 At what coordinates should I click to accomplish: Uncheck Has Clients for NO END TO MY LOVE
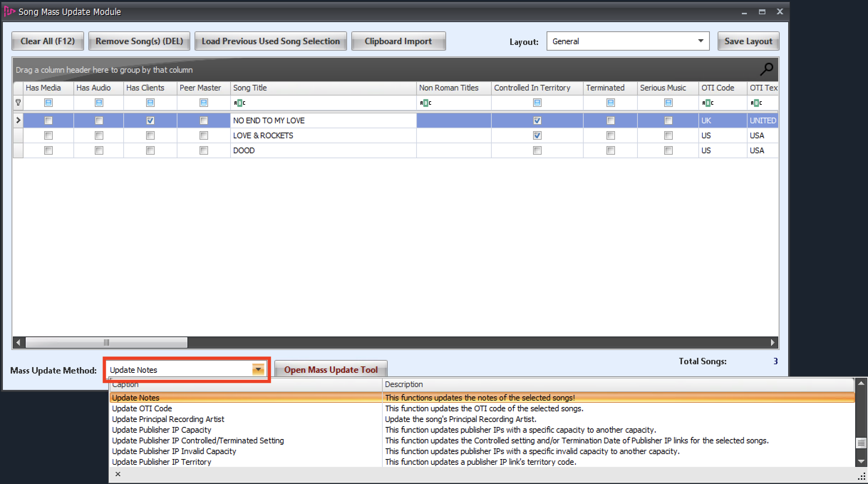[x=150, y=120]
